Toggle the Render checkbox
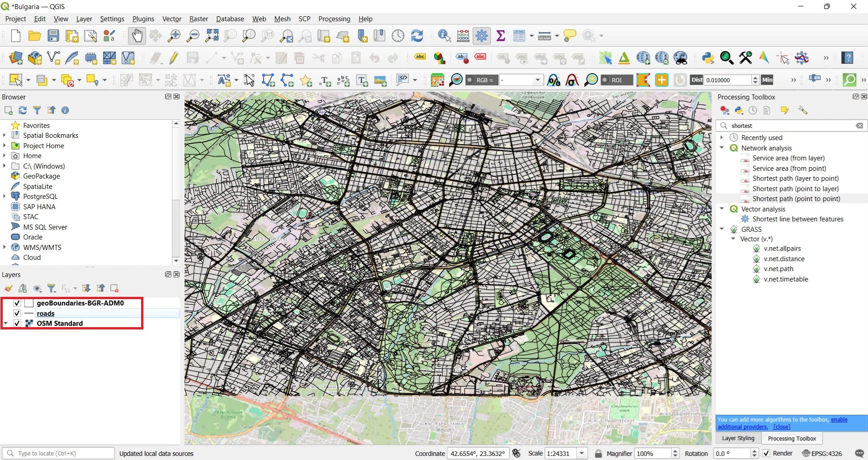 [766, 453]
